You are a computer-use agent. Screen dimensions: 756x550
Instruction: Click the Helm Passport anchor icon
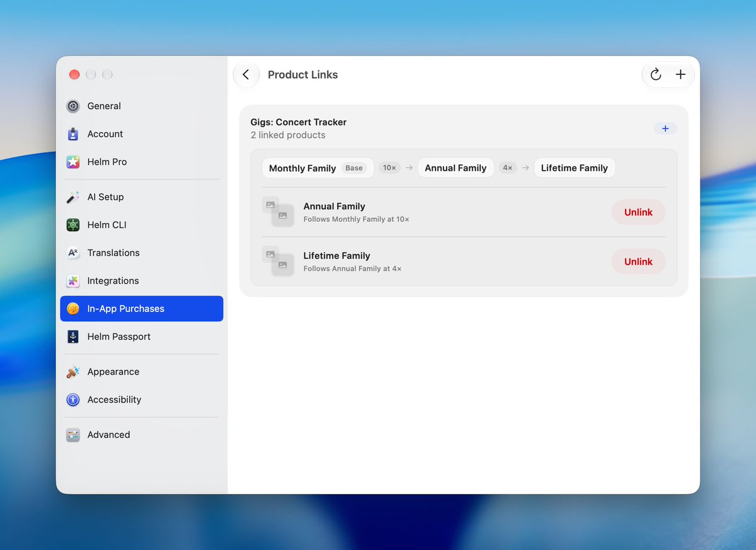tap(73, 336)
